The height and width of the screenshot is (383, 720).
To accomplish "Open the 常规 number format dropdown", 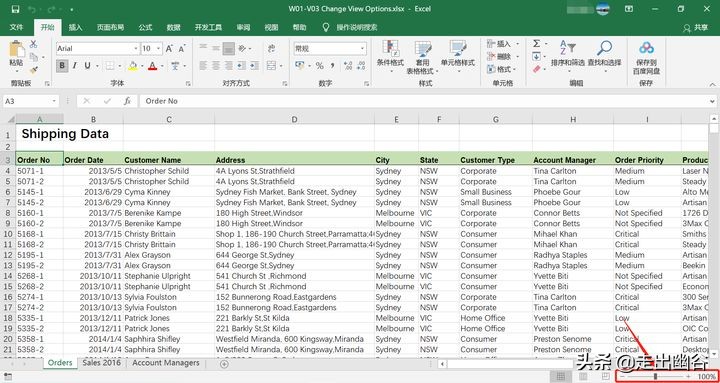I will click(362, 49).
